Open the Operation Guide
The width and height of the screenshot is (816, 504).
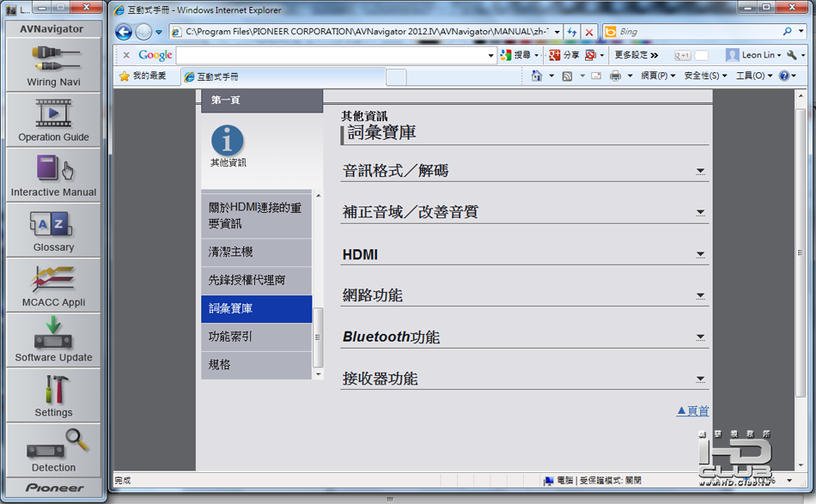(x=53, y=120)
